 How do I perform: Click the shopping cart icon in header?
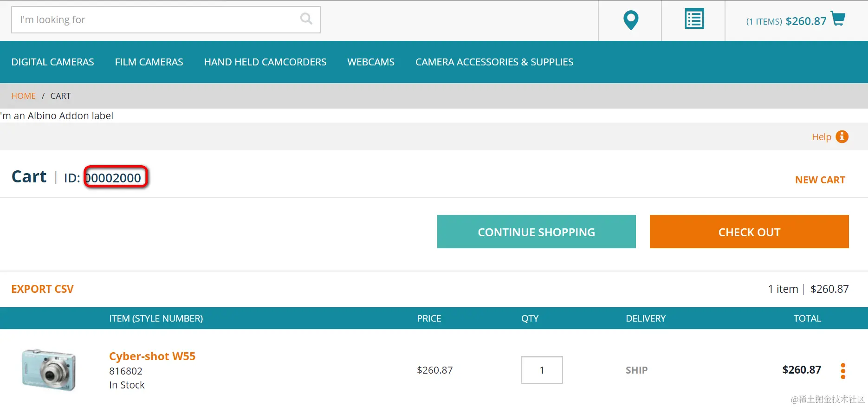tap(838, 19)
